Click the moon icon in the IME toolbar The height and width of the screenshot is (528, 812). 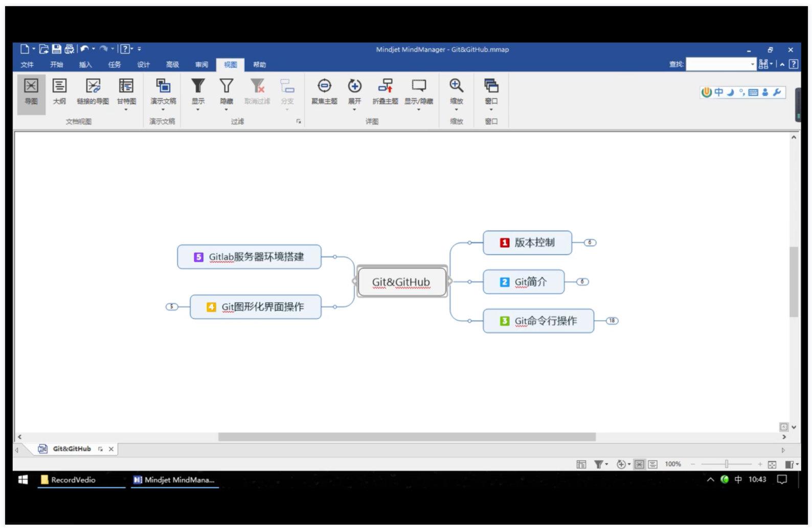pyautogui.click(x=731, y=92)
